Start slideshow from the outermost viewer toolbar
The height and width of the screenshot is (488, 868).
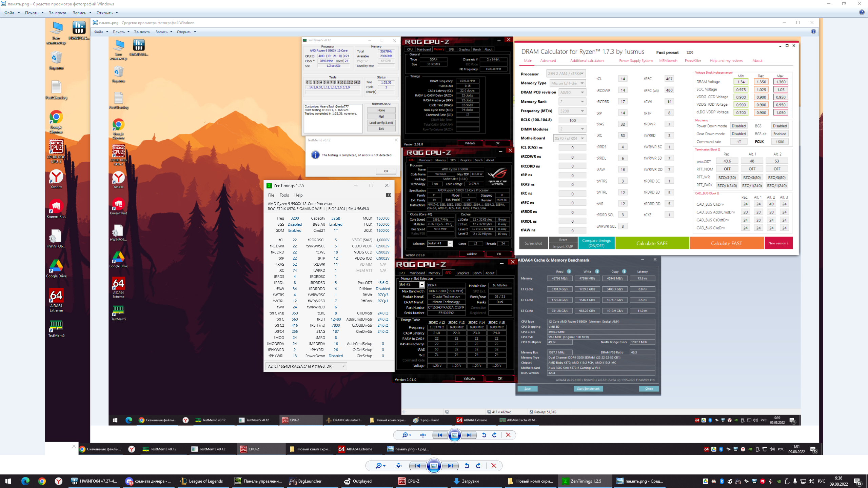[x=434, y=466]
